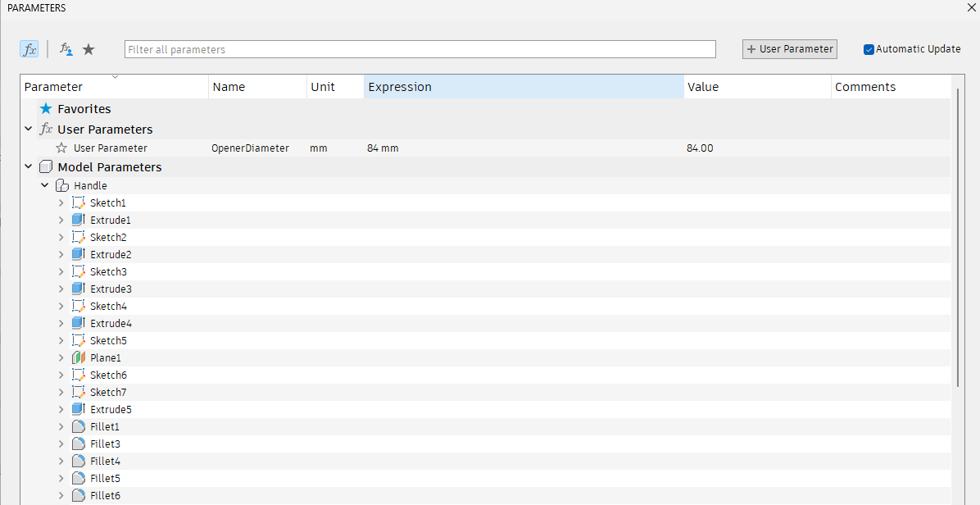Collapse the Handle component node
The width and height of the screenshot is (980, 505).
[45, 185]
